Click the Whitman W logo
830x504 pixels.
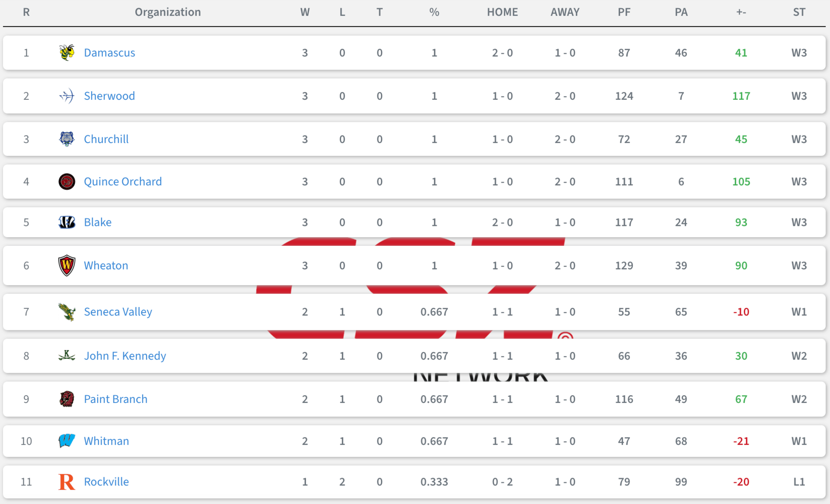(x=67, y=441)
